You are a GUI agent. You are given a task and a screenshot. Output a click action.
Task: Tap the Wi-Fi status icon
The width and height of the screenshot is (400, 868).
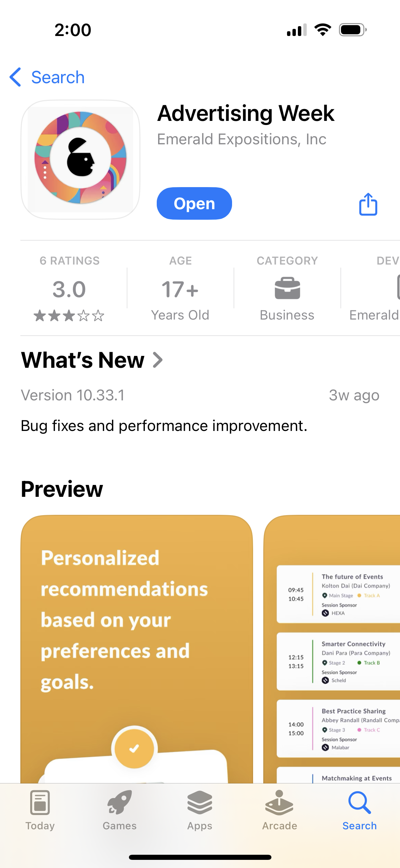[323, 30]
